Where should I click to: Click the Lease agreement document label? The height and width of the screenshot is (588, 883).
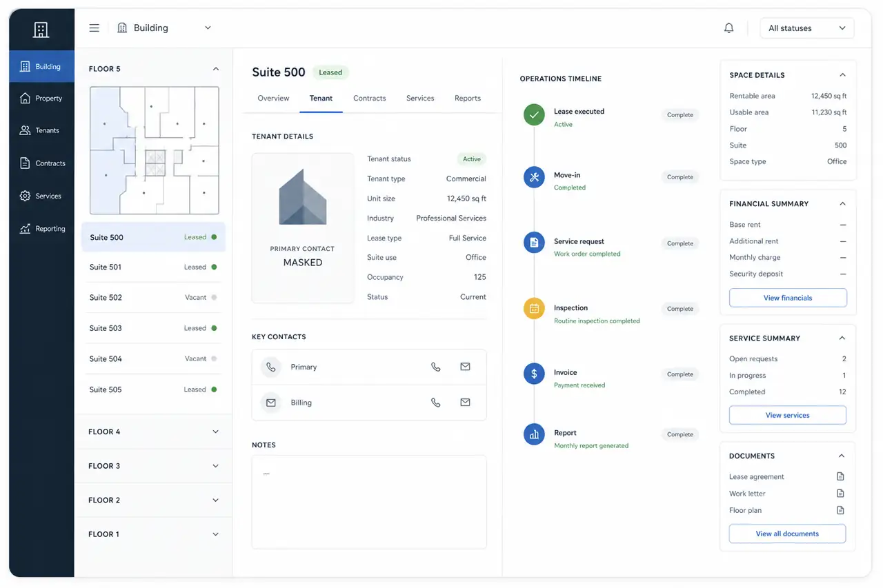tap(757, 477)
